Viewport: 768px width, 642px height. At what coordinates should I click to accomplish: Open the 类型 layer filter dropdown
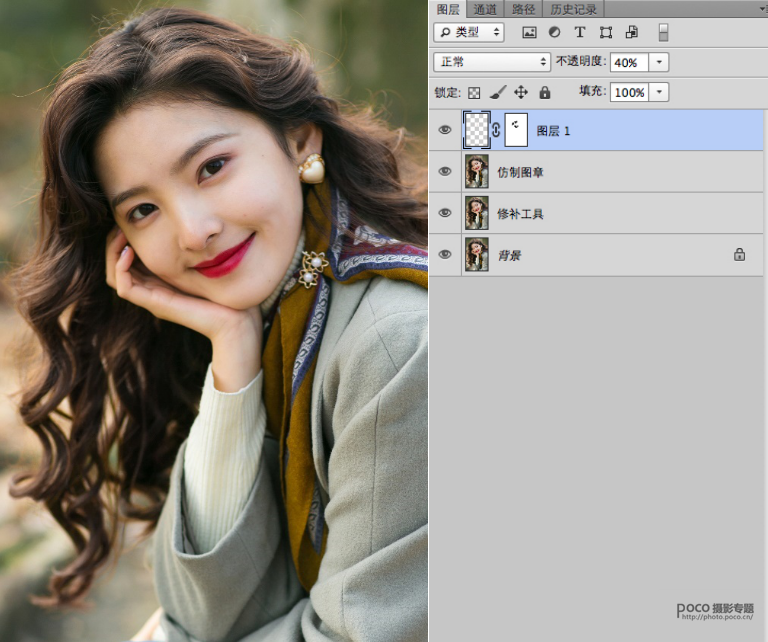click(469, 32)
